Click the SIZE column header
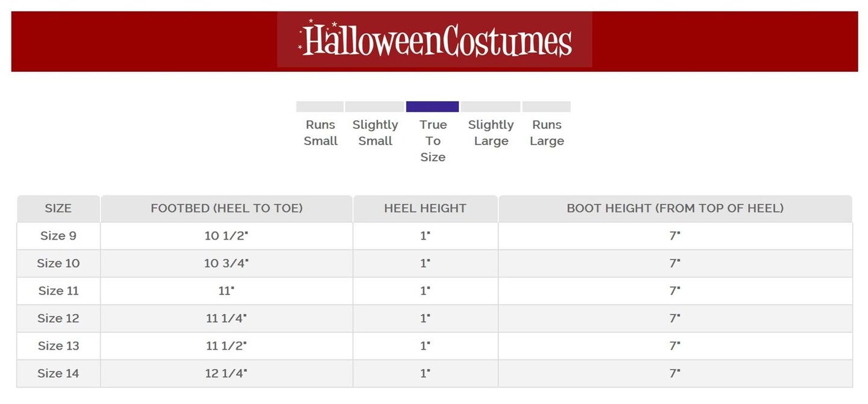The height and width of the screenshot is (404, 868). pos(58,208)
